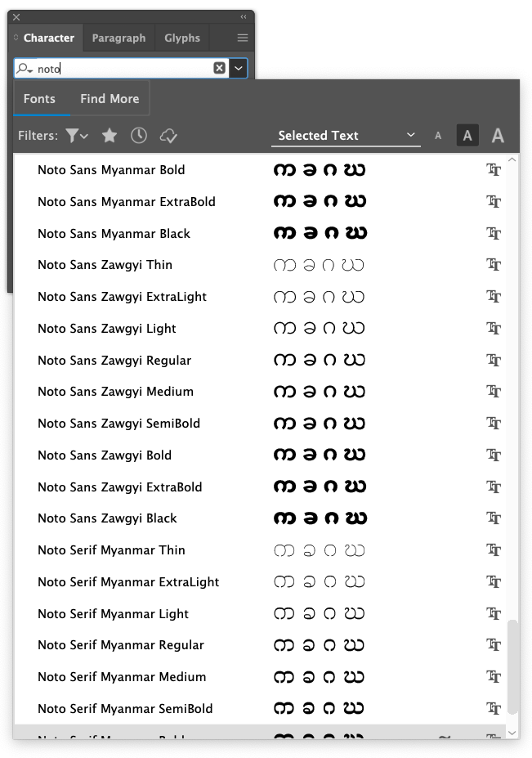The image size is (532, 758).
Task: Select the Fonts tab
Action: coord(39,99)
